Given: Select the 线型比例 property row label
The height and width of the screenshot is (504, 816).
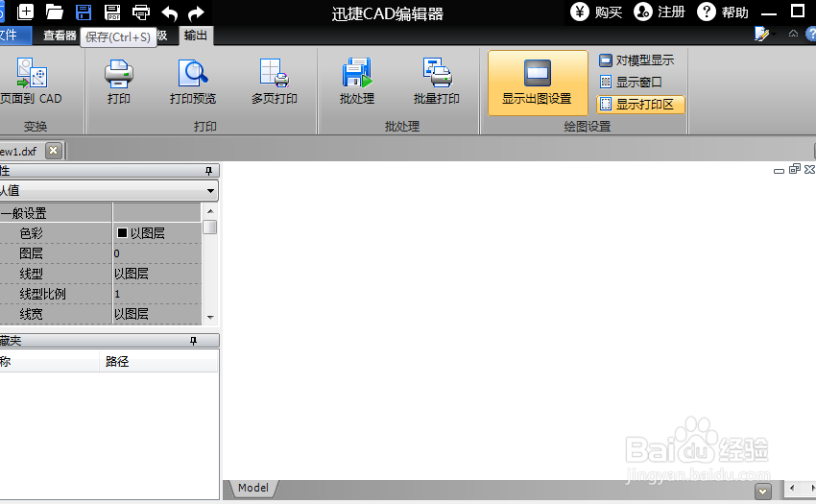Looking at the screenshot, I should tap(42, 294).
